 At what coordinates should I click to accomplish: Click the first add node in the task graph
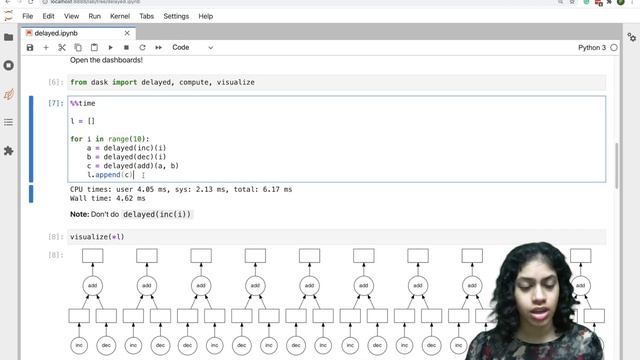coord(93,286)
